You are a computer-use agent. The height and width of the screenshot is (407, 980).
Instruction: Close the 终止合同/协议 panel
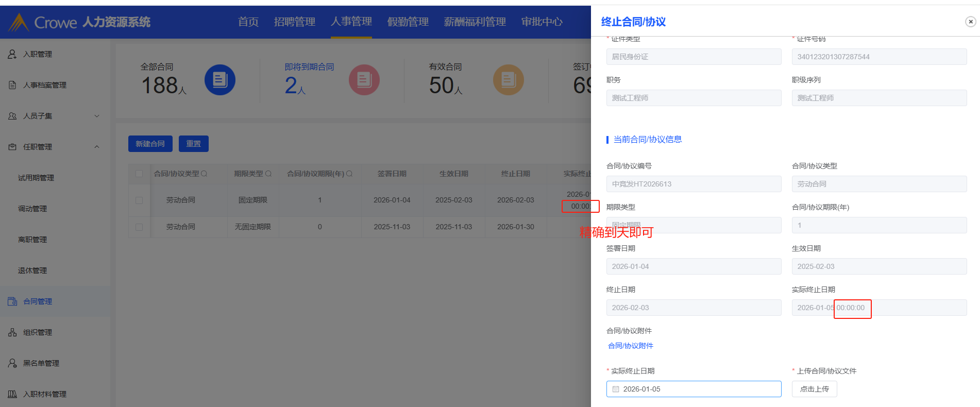point(970,22)
